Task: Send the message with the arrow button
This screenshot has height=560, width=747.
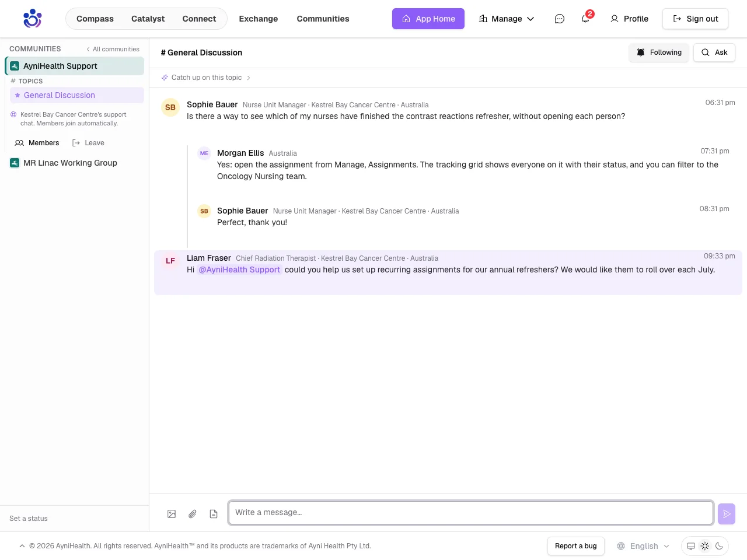Action: pyautogui.click(x=727, y=514)
